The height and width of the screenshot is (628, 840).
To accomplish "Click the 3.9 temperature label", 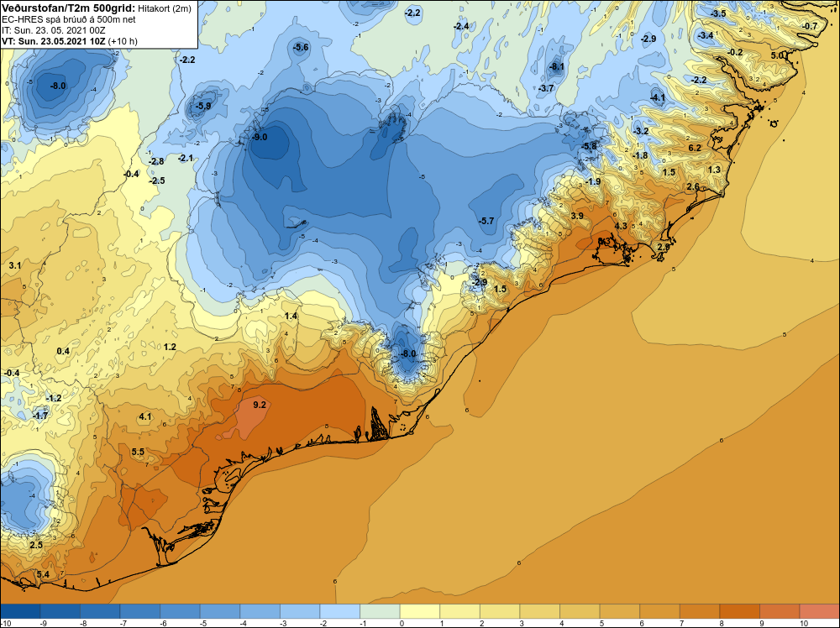I will tap(577, 216).
